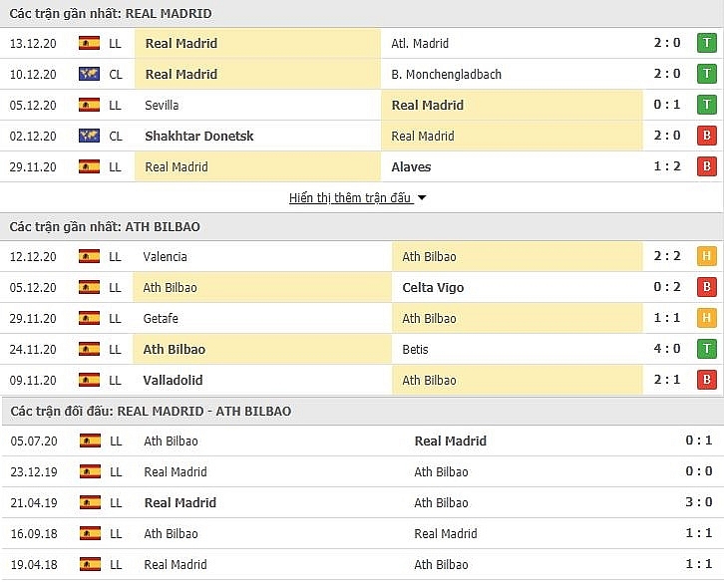
Task: Click Champions League globe icon for 02.12.20 match
Action: click(90, 136)
